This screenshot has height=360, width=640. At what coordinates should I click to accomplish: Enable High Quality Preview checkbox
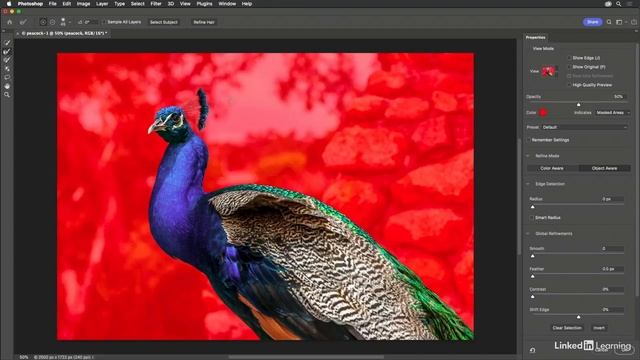[x=569, y=85]
